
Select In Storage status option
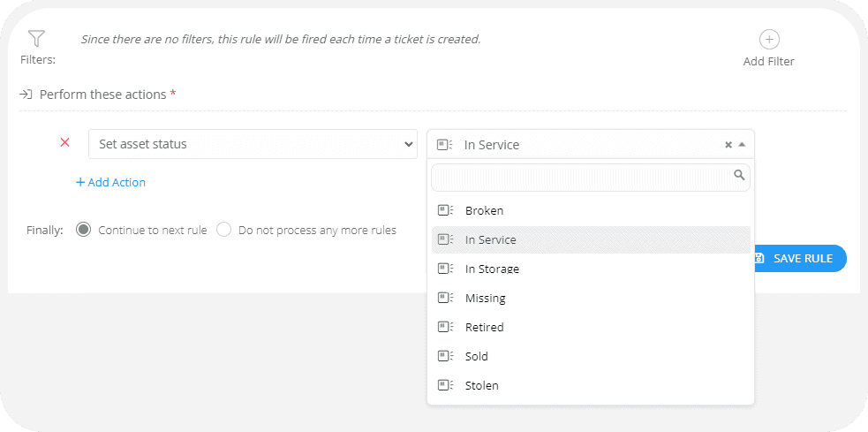591,269
